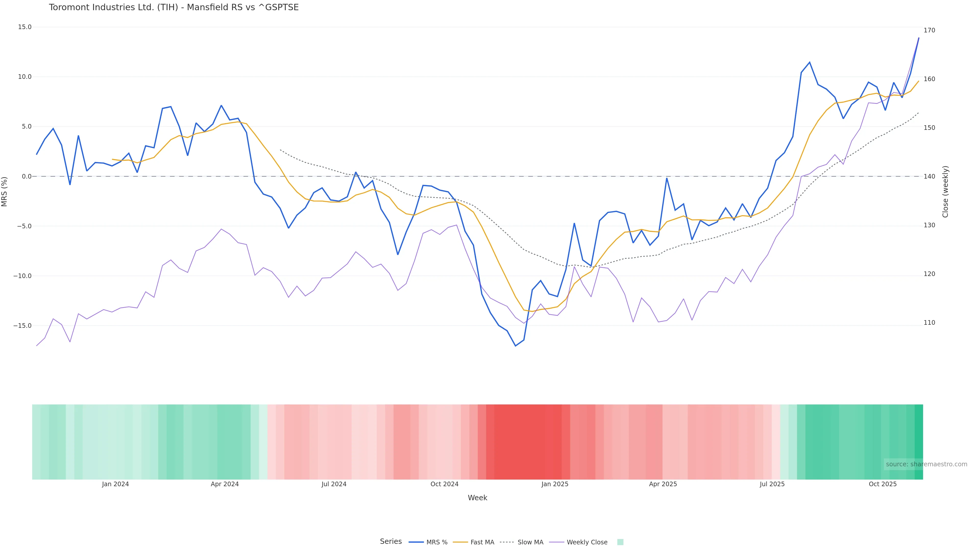The height and width of the screenshot is (551, 980).
Task: Click the MRS (%) y-axis title
Action: pos(5,192)
